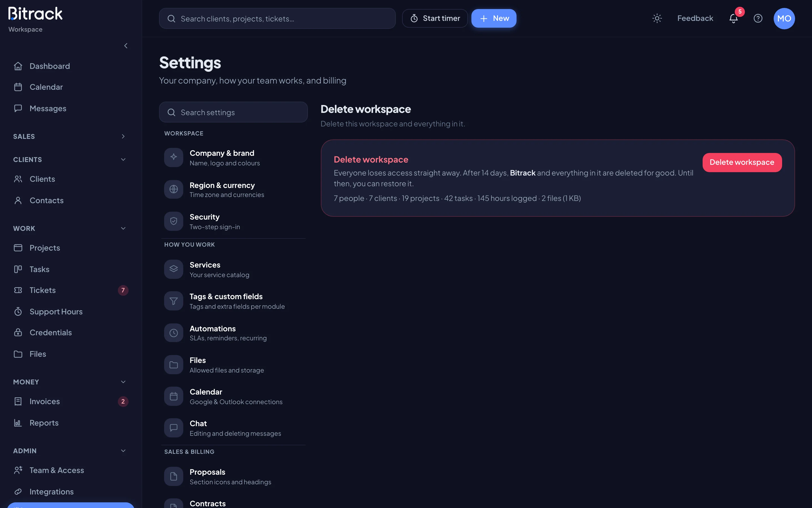Open the help question mark icon
Screen dimensions: 812x508
click(x=758, y=18)
